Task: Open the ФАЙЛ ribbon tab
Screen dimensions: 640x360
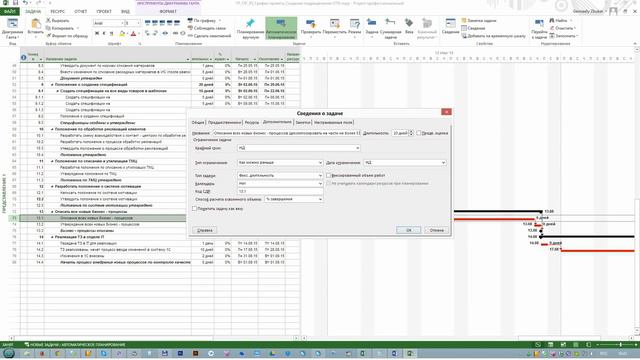Action: [10, 11]
